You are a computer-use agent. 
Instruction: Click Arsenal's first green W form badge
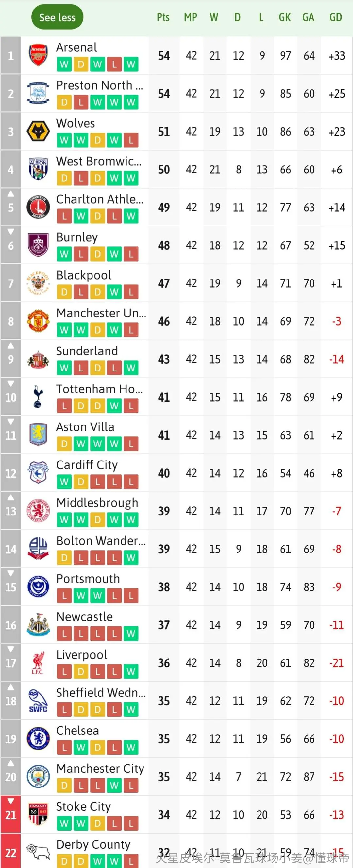point(64,64)
